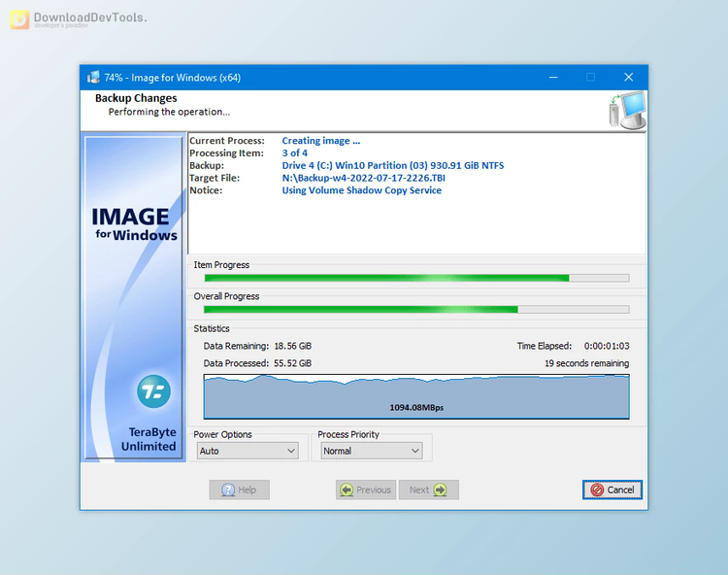The image size is (728, 575).
Task: Minimize the Image for Windows window
Action: tap(553, 77)
